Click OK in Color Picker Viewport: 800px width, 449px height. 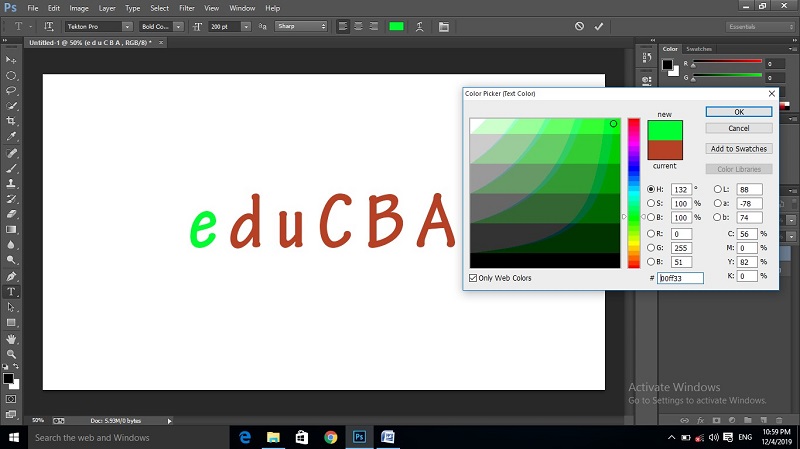coord(739,112)
